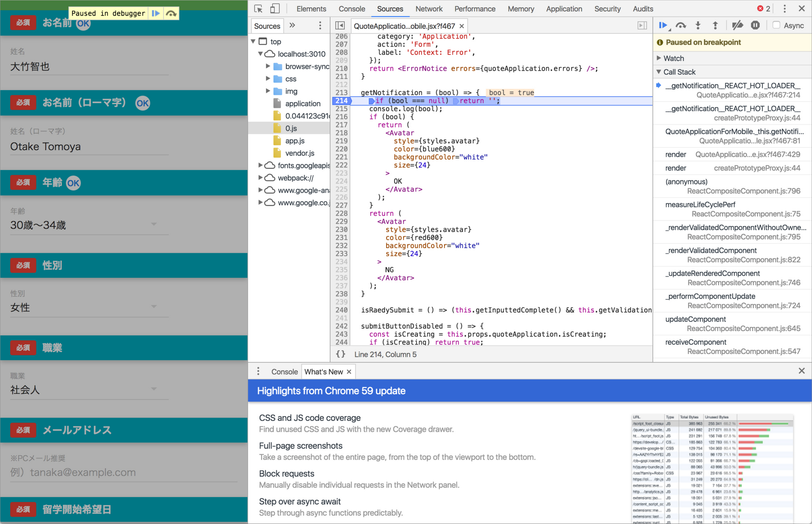Image resolution: width=812 pixels, height=524 pixels.
Task: Step into next function call
Action: click(x=698, y=26)
